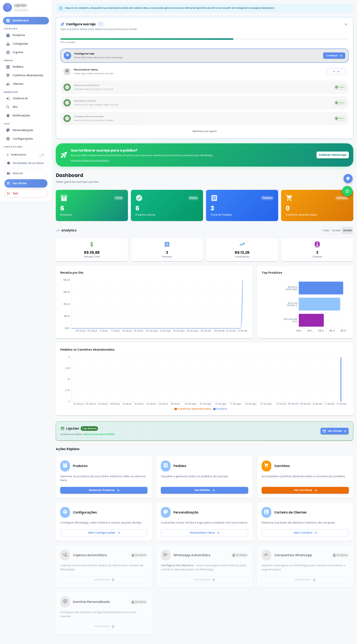Close the Configure sua loja panel
This screenshot has height=644, width=357.
coord(346,25)
